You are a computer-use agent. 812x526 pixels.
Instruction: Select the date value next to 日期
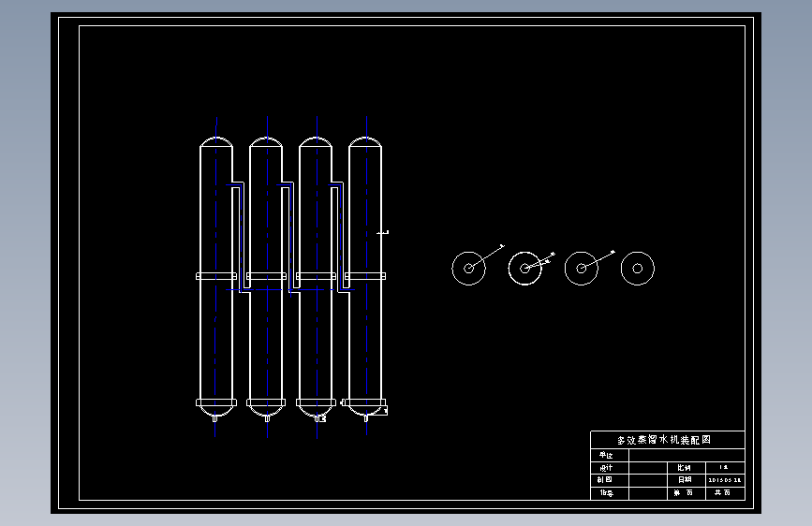(725, 480)
